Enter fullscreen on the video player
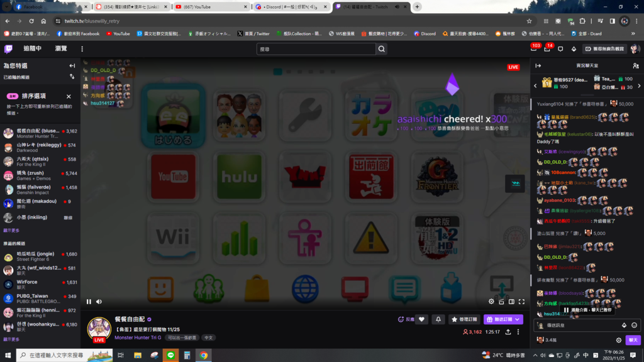This screenshot has height=362, width=644. coord(521,302)
